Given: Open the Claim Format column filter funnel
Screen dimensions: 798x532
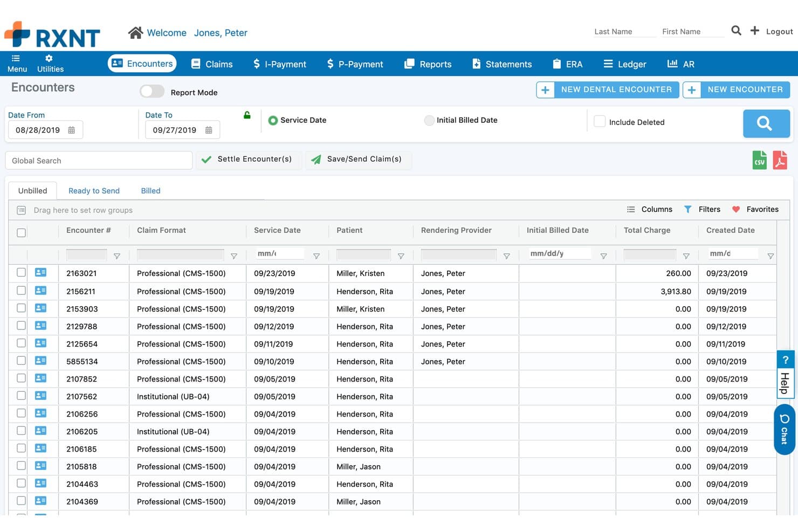Looking at the screenshot, I should [x=234, y=256].
